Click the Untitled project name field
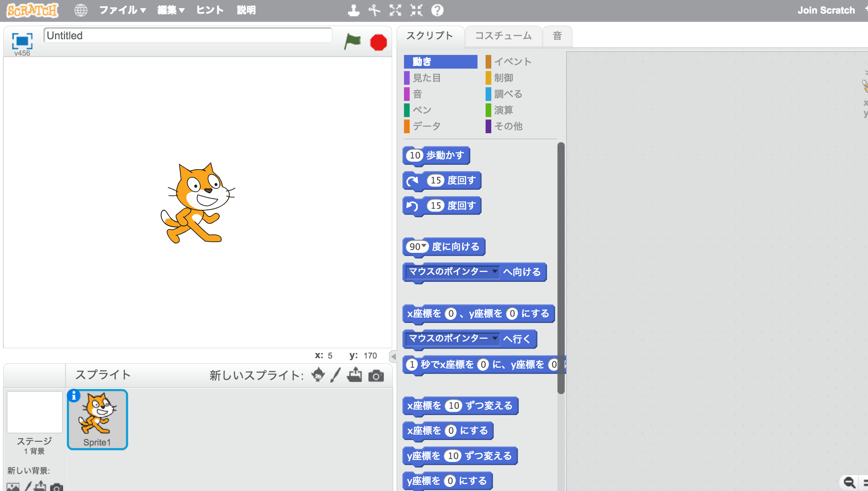The width and height of the screenshot is (868, 491). point(188,36)
